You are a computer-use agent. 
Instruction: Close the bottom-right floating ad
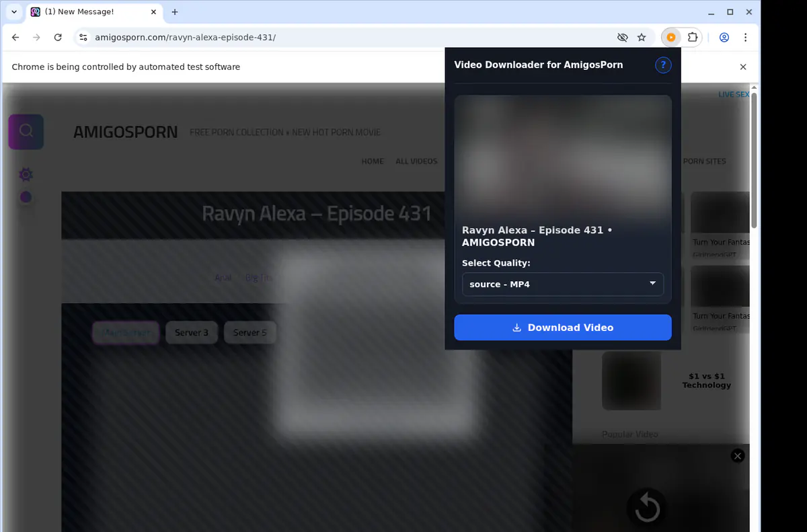(x=738, y=456)
